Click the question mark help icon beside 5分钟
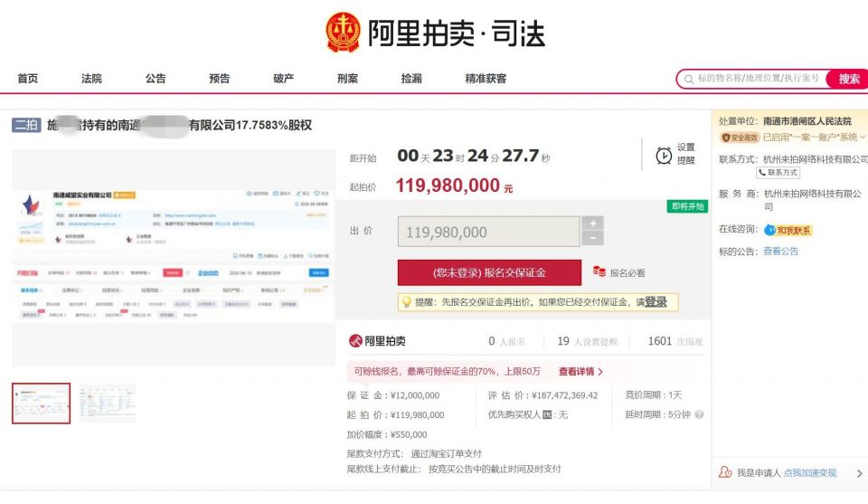The image size is (868, 504). click(699, 414)
